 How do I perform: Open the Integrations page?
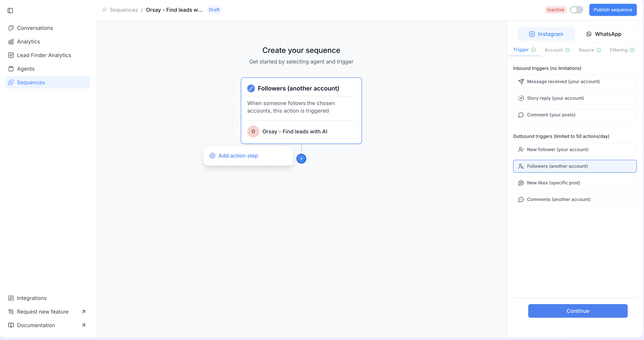[31, 298]
